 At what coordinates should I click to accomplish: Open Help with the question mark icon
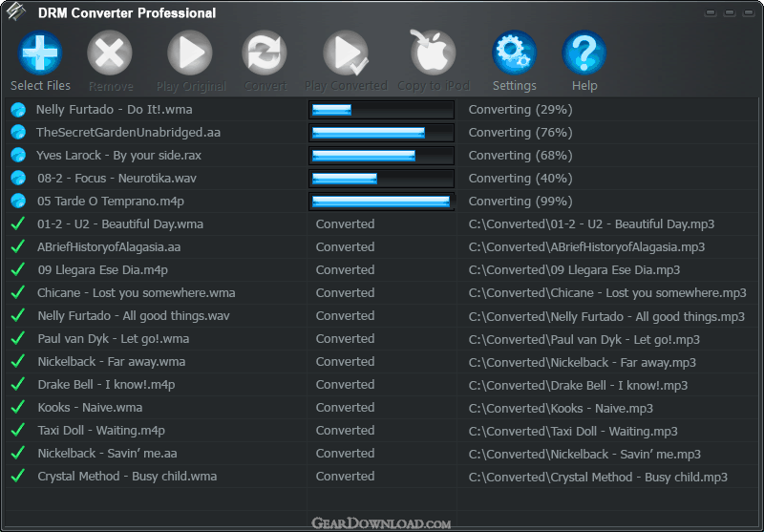coord(584,53)
